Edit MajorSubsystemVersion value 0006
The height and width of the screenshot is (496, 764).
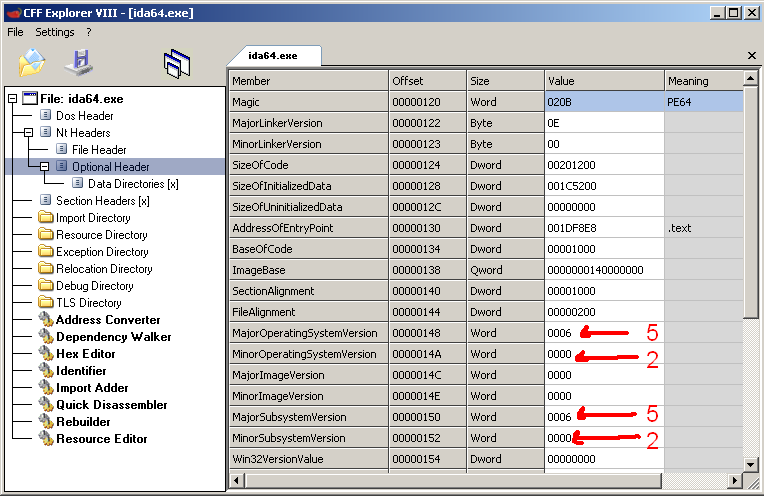pyautogui.click(x=605, y=417)
